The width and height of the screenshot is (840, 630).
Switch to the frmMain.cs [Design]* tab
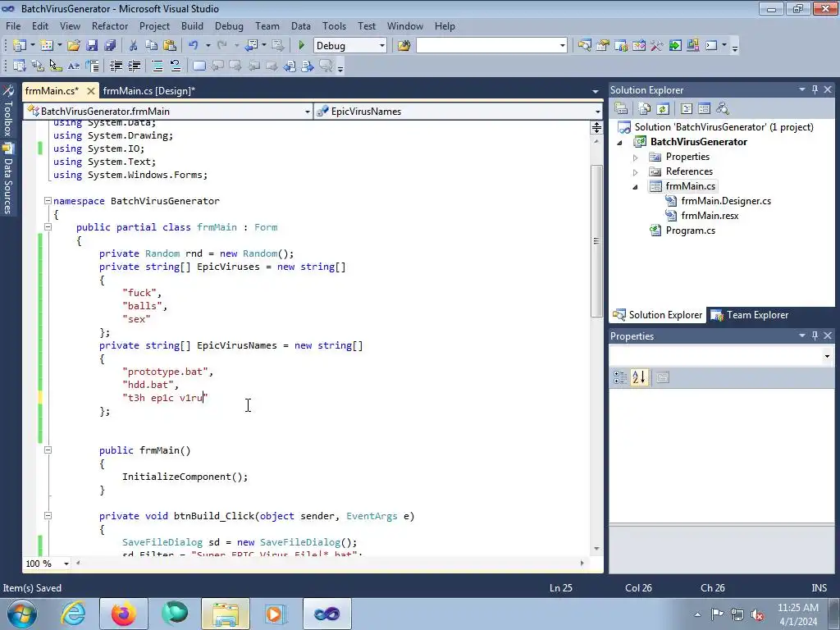coord(149,91)
